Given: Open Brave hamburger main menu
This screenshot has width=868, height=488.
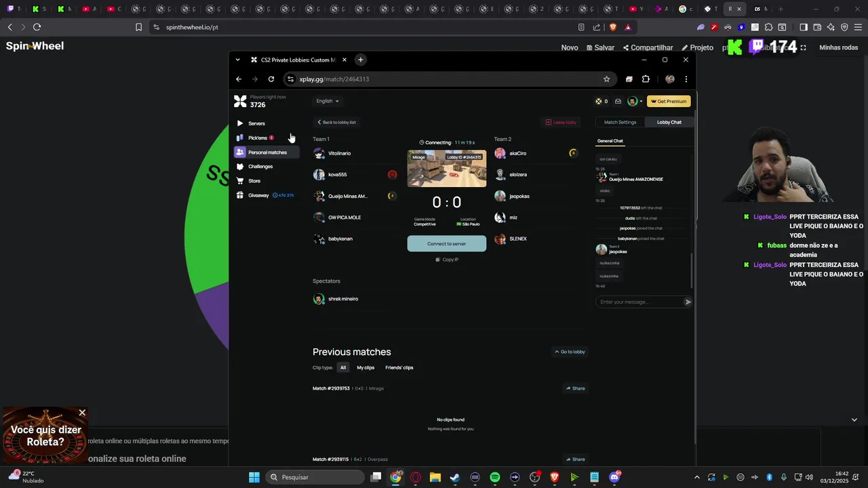Looking at the screenshot, I should coord(858,27).
